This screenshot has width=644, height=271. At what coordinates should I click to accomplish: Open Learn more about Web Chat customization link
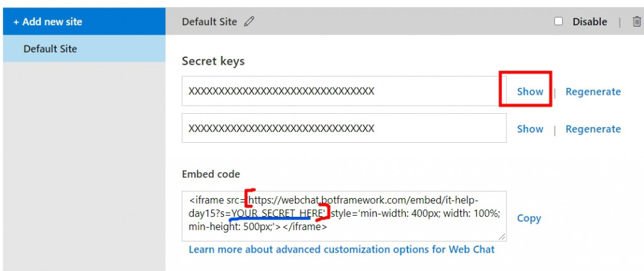341,249
